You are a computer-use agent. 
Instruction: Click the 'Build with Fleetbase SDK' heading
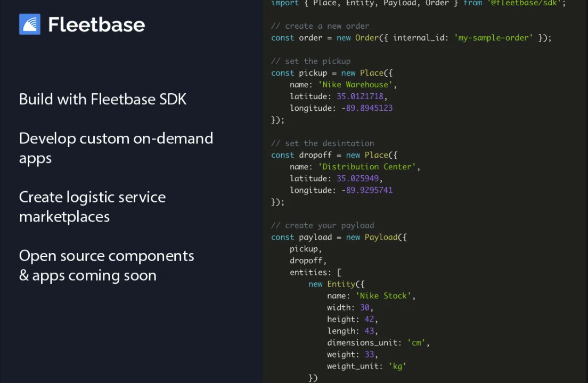102,99
